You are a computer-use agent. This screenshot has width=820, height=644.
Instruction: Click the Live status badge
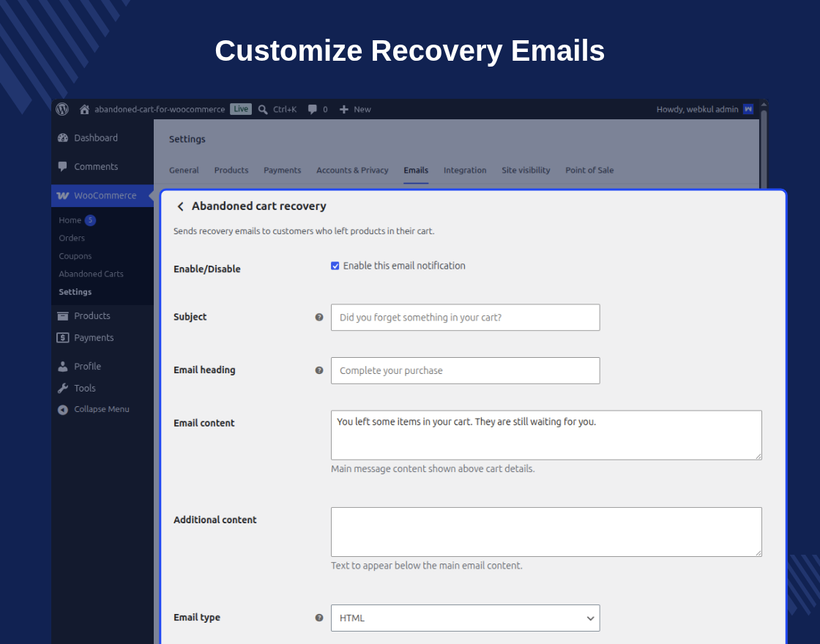pyautogui.click(x=241, y=109)
